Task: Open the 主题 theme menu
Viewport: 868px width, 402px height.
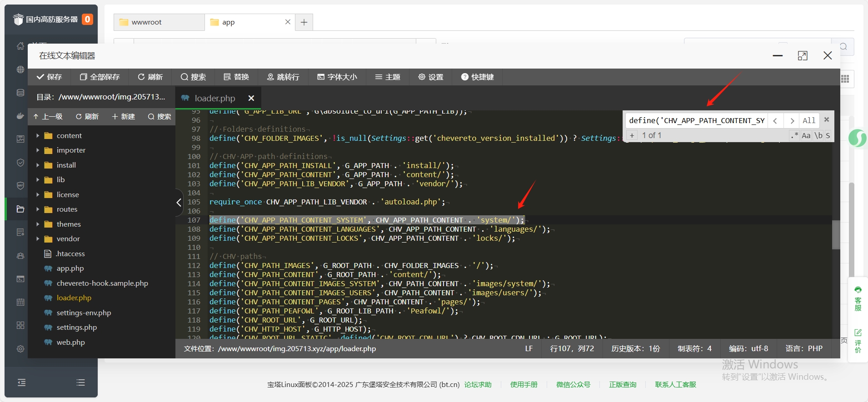Action: pos(388,77)
